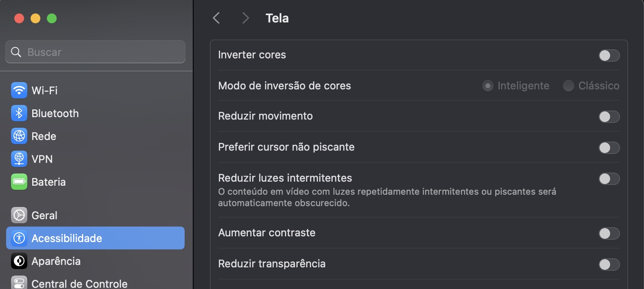
Task: Choose the Inteligente inversion option
Action: [488, 86]
